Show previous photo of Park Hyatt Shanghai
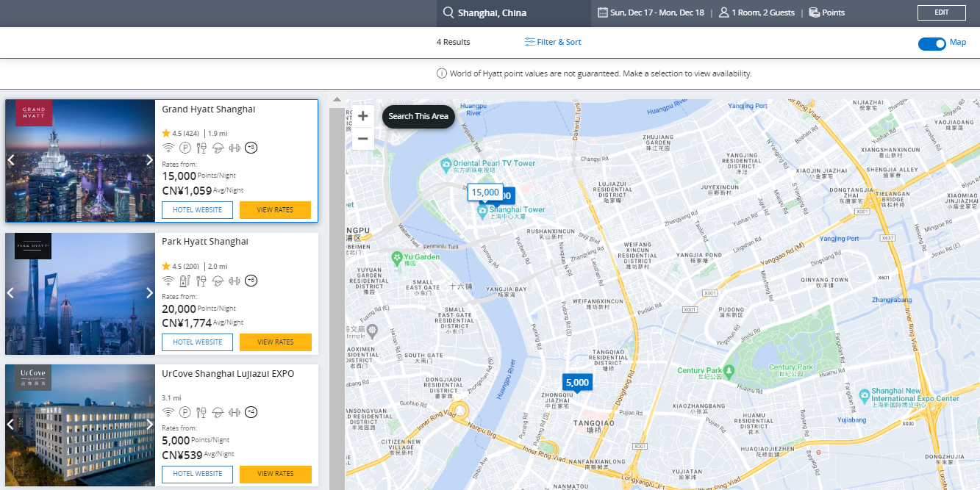Screen dimensions: 980x490 point(10,292)
